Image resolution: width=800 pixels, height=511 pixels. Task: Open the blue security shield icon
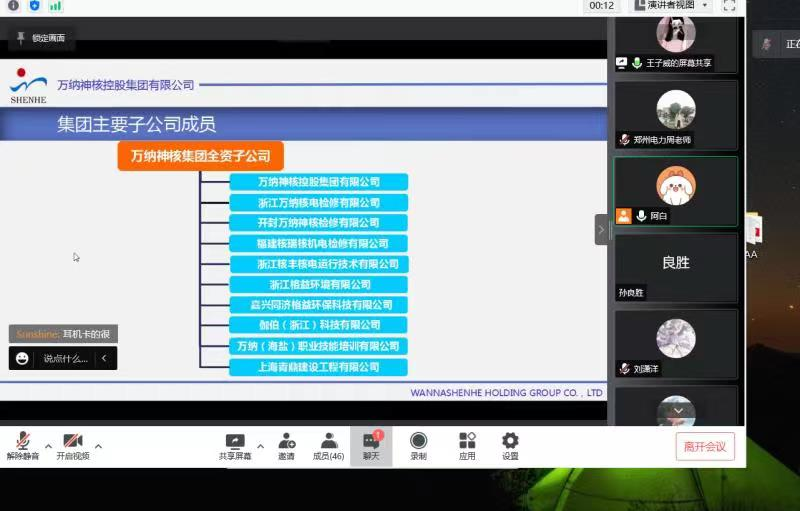(x=34, y=6)
